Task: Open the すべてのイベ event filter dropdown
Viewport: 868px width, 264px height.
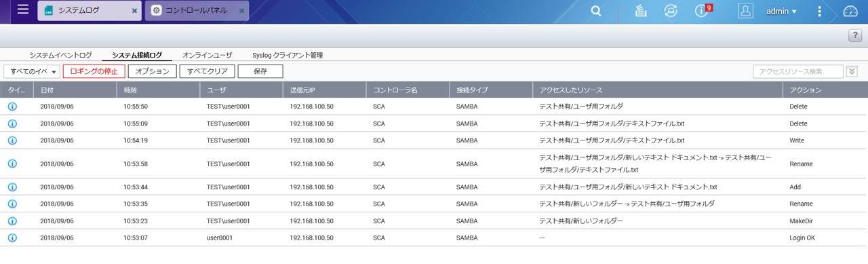Action: [32, 71]
